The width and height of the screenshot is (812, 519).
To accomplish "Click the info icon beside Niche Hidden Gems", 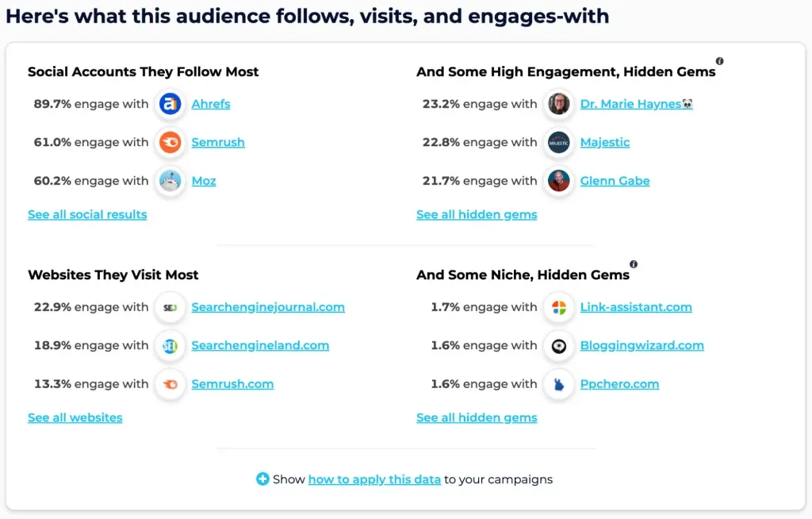I will tap(634, 264).
